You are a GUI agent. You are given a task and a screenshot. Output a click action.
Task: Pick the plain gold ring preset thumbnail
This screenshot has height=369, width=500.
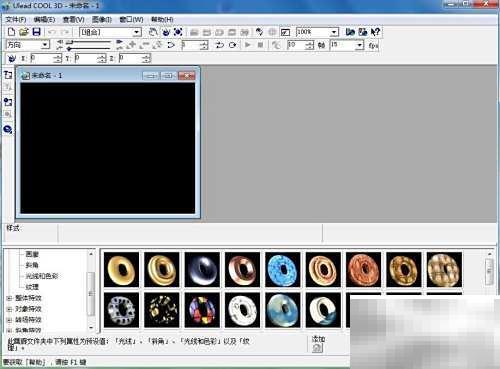(121, 269)
